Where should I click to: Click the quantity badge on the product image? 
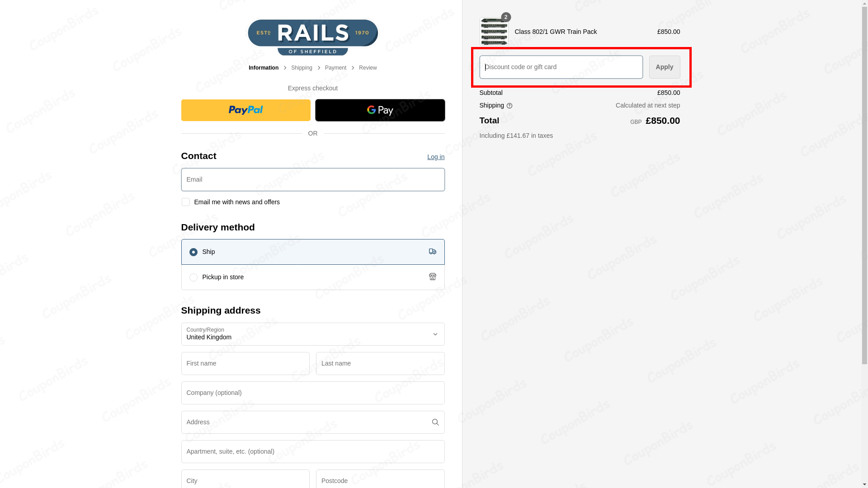pyautogui.click(x=506, y=17)
